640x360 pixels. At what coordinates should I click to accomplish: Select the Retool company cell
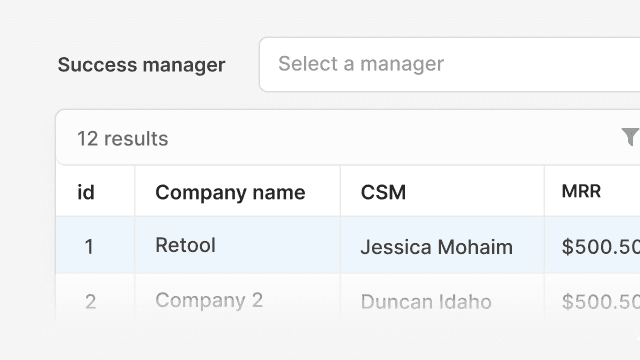(238, 245)
